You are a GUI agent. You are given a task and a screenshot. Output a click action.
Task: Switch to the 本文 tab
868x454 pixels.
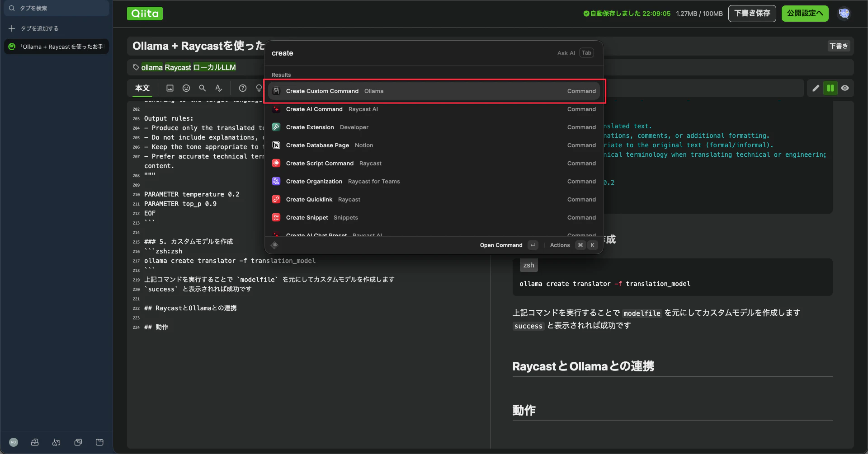click(142, 88)
